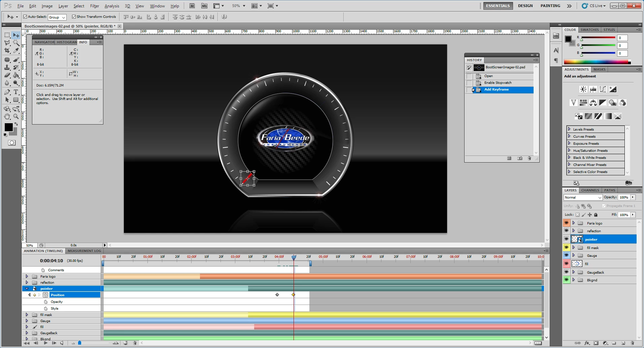Screen dimensions: 644x348
Task: Click the Curves adjustment icon
Action: [x=603, y=89]
